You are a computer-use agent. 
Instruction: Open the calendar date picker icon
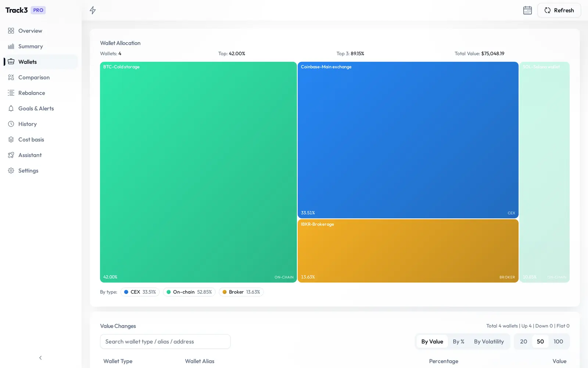(527, 10)
